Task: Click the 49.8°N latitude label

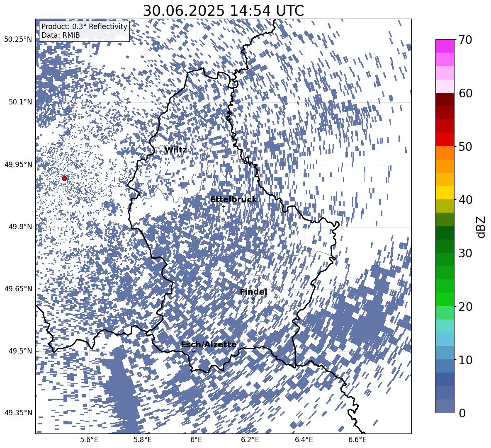Action: [x=20, y=227]
